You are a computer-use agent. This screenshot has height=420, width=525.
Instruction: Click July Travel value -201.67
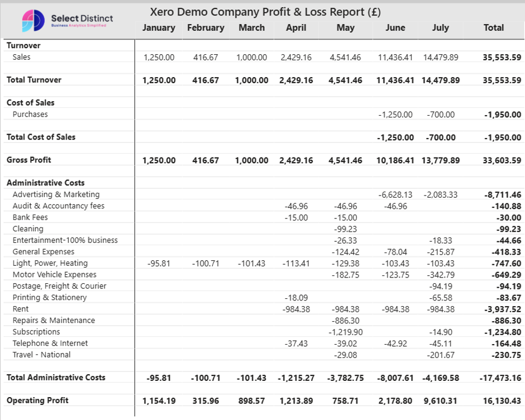click(x=441, y=355)
